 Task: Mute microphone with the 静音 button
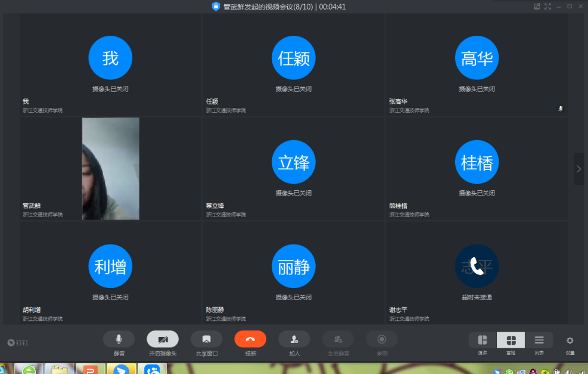(119, 339)
